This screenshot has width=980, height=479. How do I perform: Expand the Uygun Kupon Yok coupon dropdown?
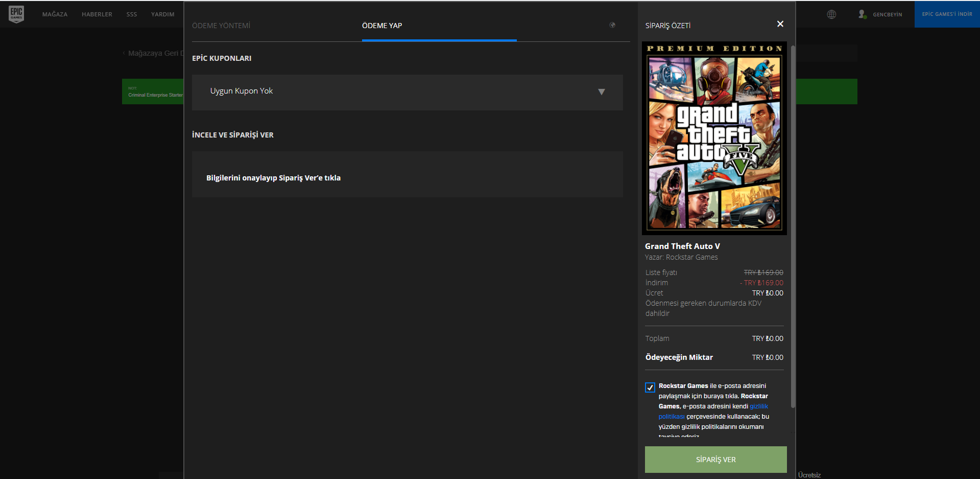[x=407, y=92]
